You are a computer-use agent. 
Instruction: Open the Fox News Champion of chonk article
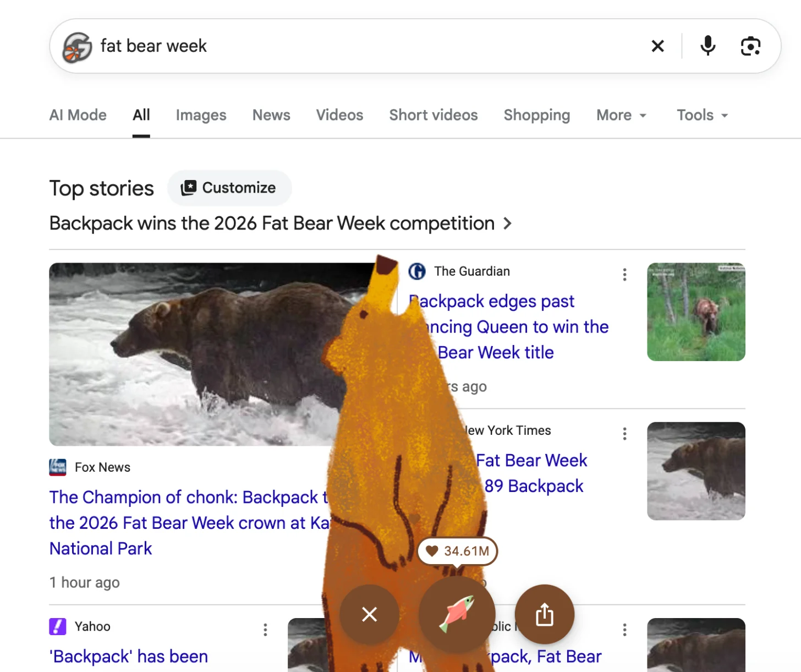coord(189,523)
